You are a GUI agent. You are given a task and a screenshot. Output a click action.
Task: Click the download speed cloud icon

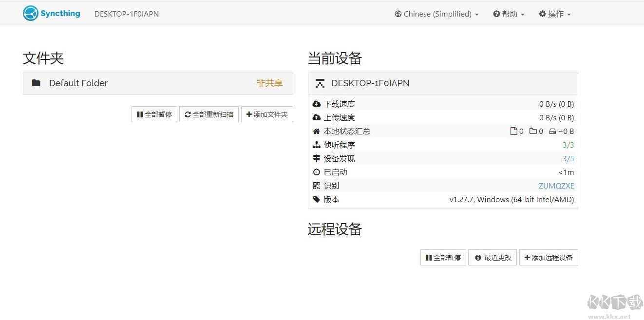point(317,103)
